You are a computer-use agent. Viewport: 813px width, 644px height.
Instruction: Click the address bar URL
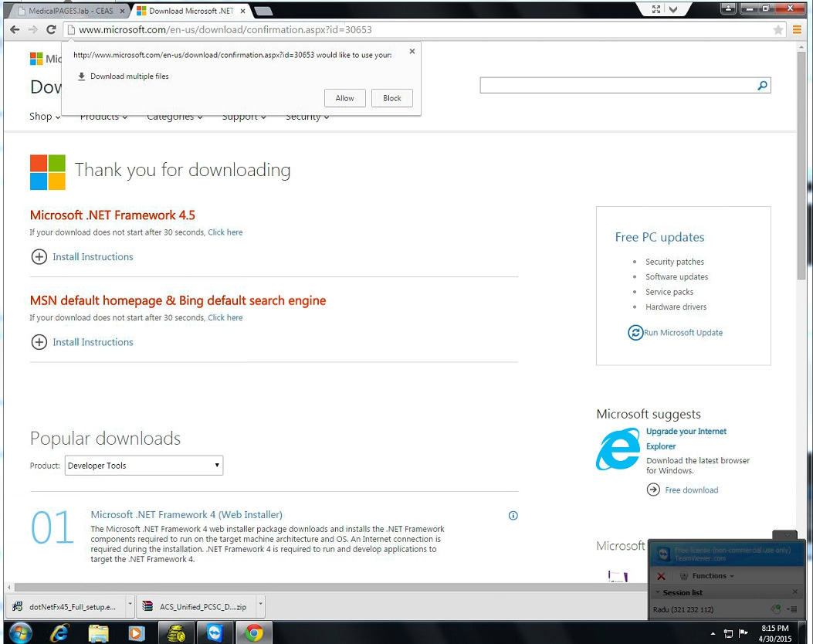pyautogui.click(x=225, y=29)
